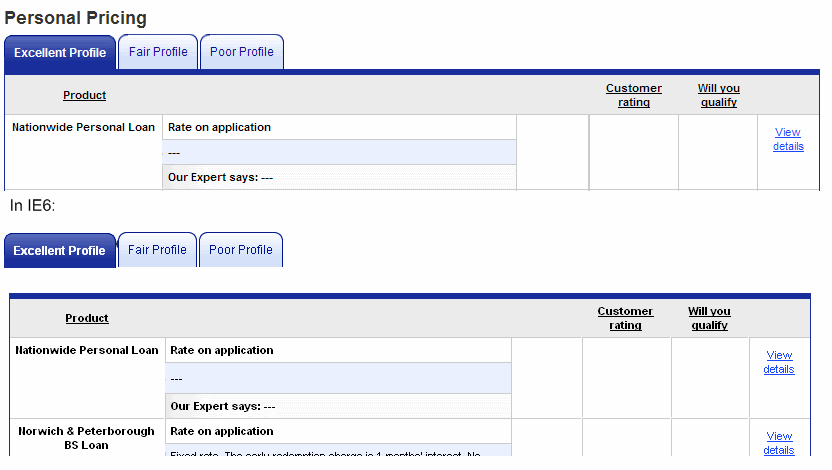Click 'Our Expert says' in IE6 table
This screenshot has height=470, width=832.
click(x=223, y=406)
